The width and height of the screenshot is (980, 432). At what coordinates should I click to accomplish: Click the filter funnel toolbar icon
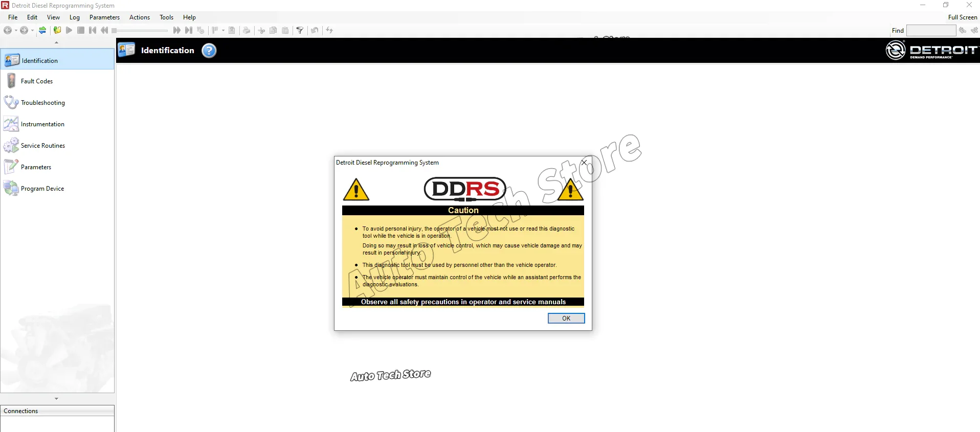tap(300, 30)
